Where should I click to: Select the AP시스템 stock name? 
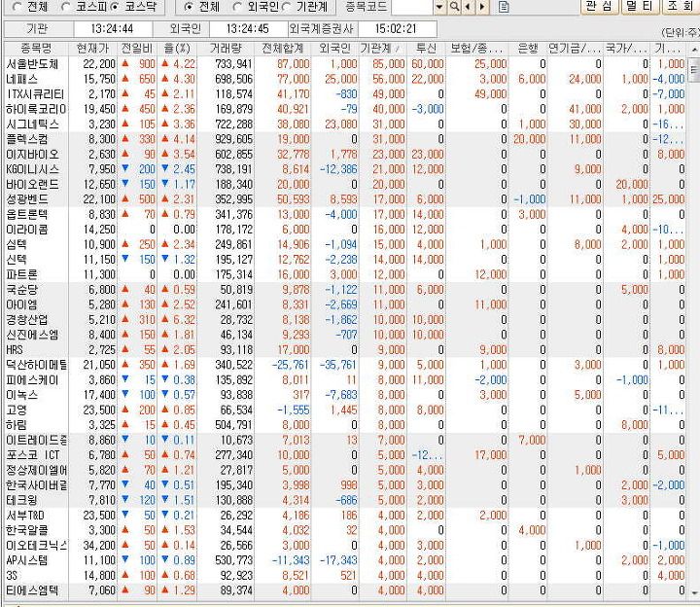pos(27,560)
